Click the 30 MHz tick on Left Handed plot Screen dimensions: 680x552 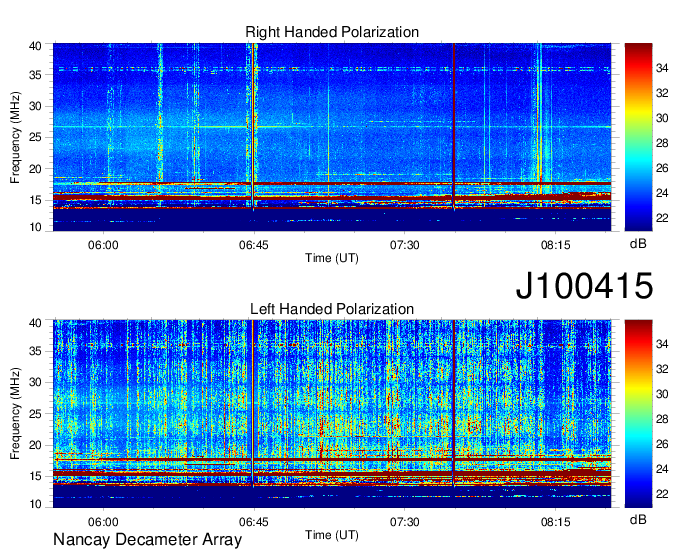coord(35,382)
